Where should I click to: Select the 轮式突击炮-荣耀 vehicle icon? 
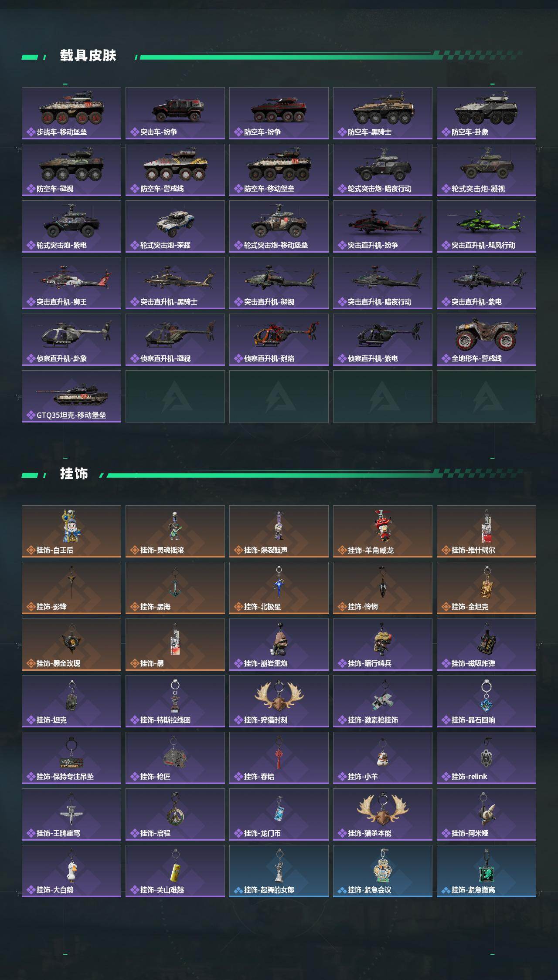click(175, 226)
